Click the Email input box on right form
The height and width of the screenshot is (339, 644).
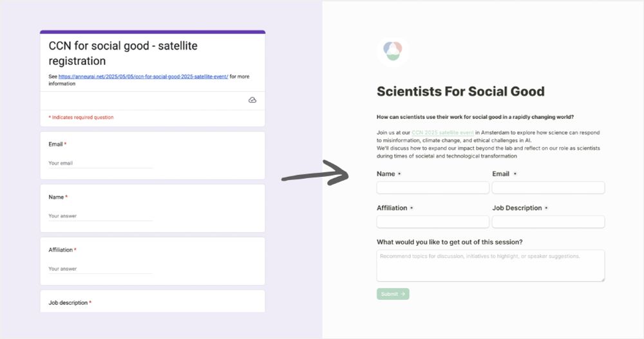[548, 188]
